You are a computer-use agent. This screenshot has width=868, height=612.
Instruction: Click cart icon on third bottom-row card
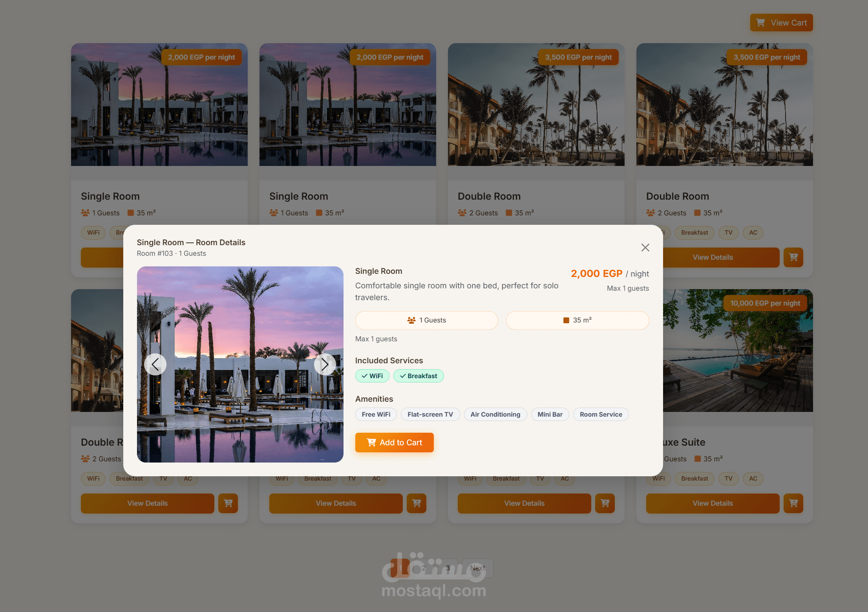(605, 503)
